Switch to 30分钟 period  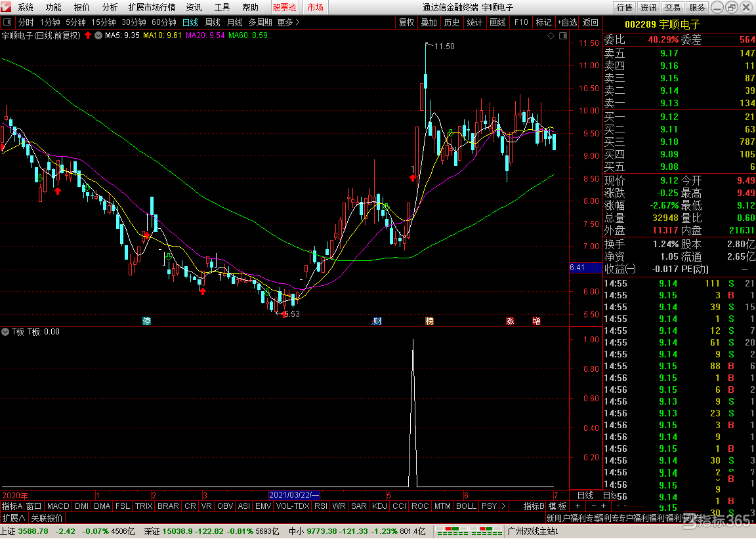[x=134, y=22]
